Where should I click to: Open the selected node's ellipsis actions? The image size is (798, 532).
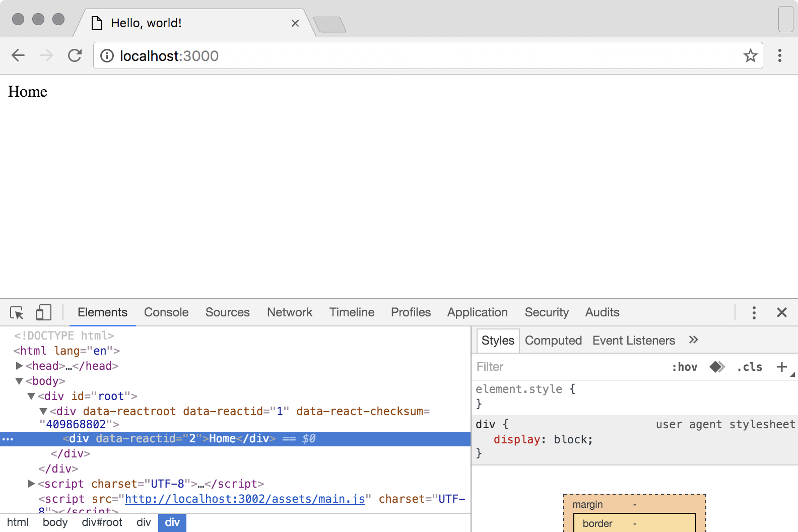(8, 439)
